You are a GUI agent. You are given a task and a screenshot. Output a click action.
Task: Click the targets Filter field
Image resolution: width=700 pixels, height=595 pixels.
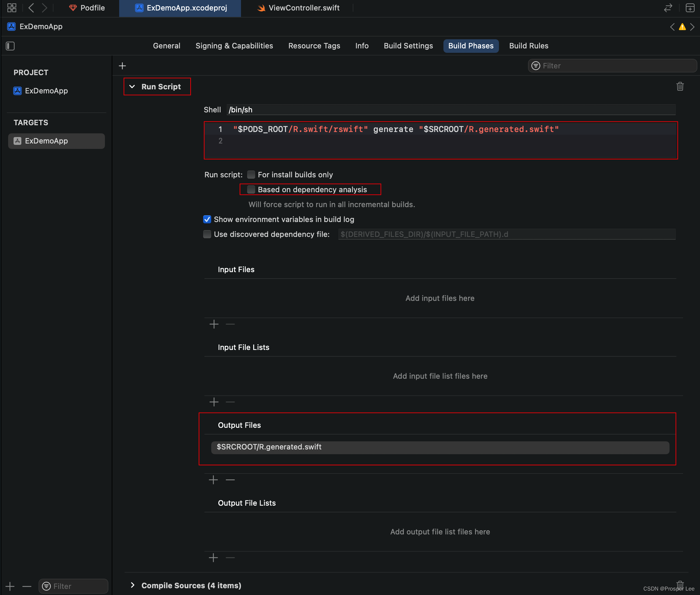[x=73, y=586]
